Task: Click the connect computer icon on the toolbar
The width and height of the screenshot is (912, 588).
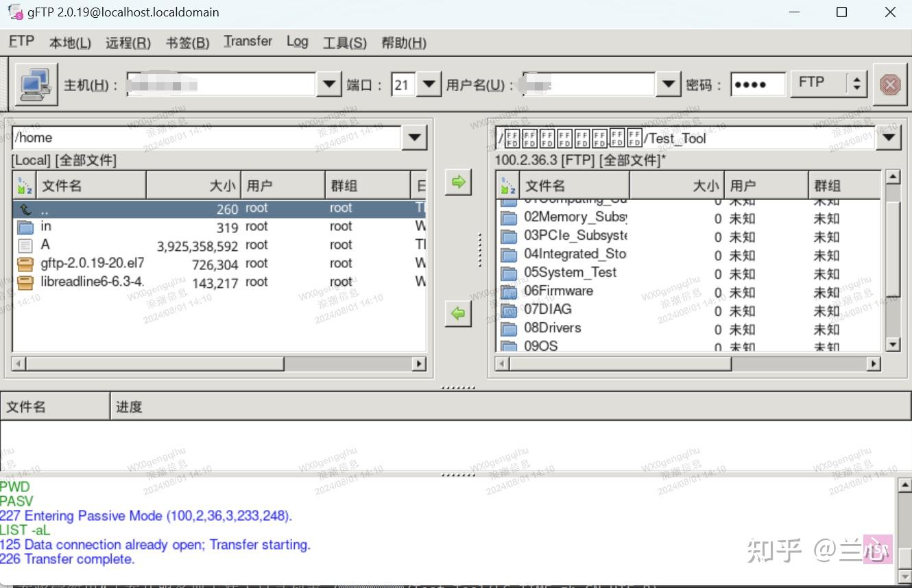Action: [36, 84]
